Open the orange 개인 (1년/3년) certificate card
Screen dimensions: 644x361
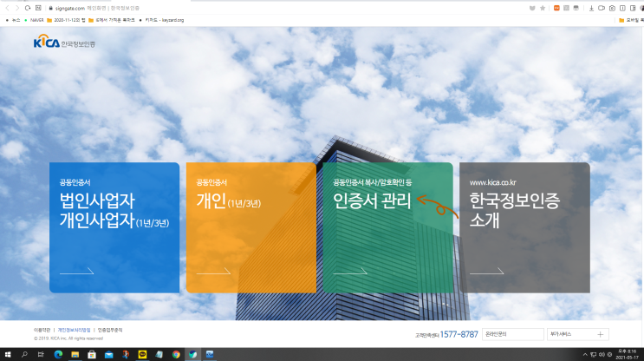click(251, 227)
